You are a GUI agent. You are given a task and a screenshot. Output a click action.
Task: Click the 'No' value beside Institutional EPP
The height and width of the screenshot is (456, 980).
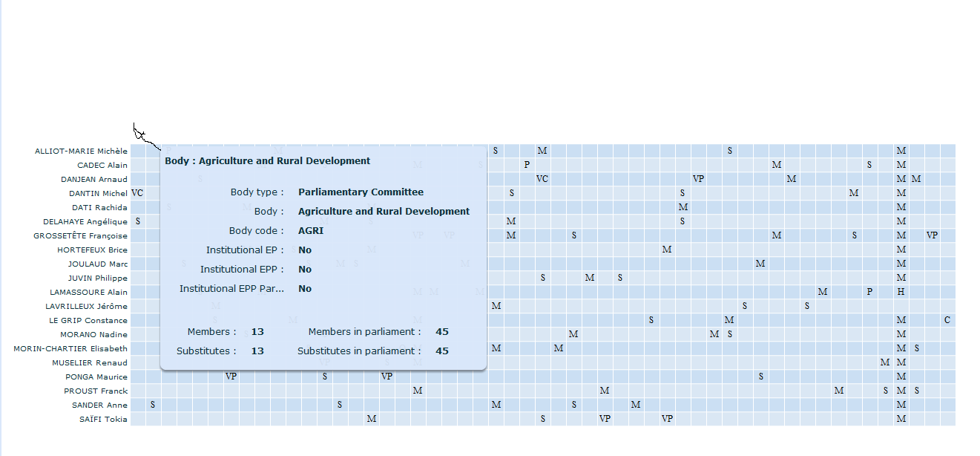[305, 270]
